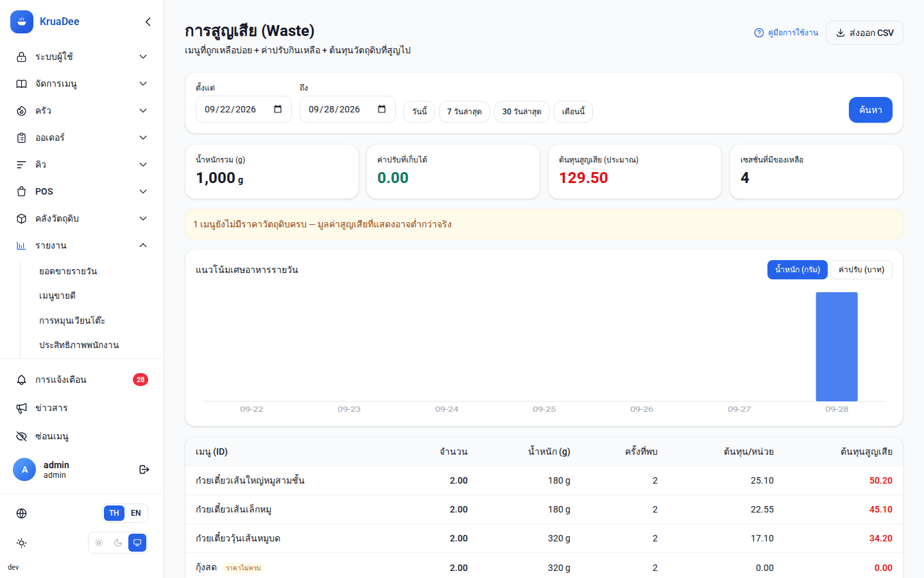Click the 09-28 bar in the chart
Image resolution: width=924 pixels, height=578 pixels.
(x=837, y=347)
